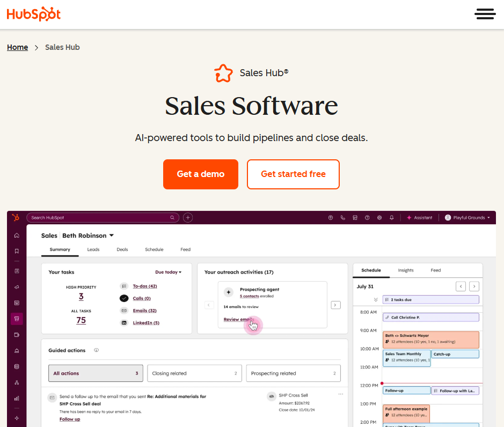Viewport: 504px width, 427px height.
Task: Open the settings gear icon
Action: point(379,217)
